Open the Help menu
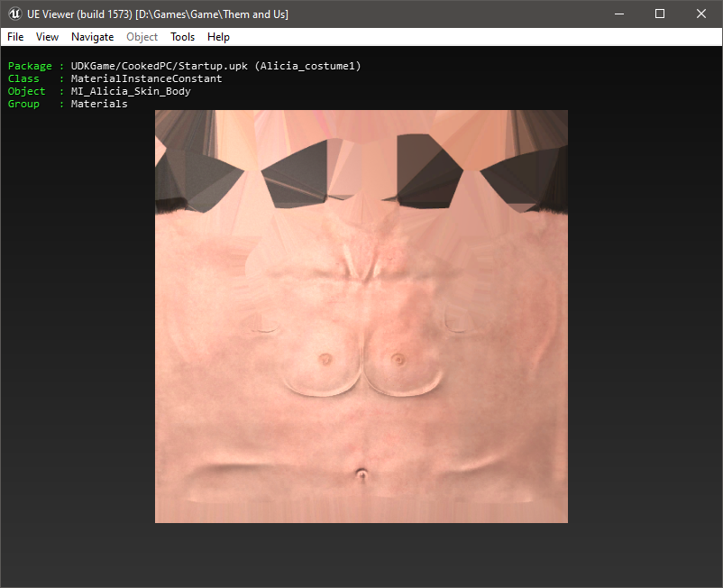 point(218,37)
